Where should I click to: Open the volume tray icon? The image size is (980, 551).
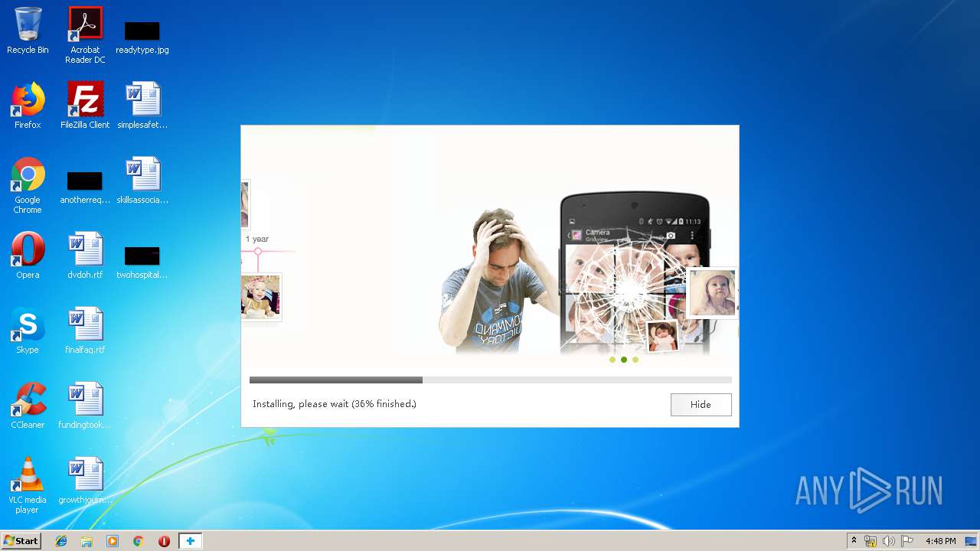(x=888, y=541)
